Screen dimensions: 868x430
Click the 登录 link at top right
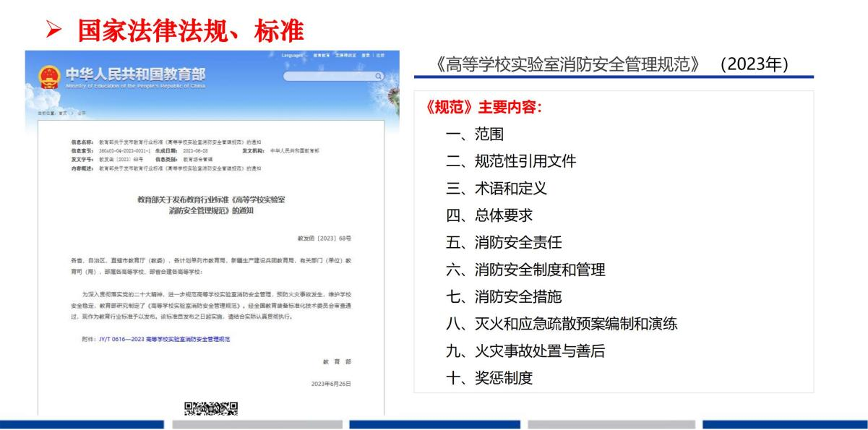[366, 56]
